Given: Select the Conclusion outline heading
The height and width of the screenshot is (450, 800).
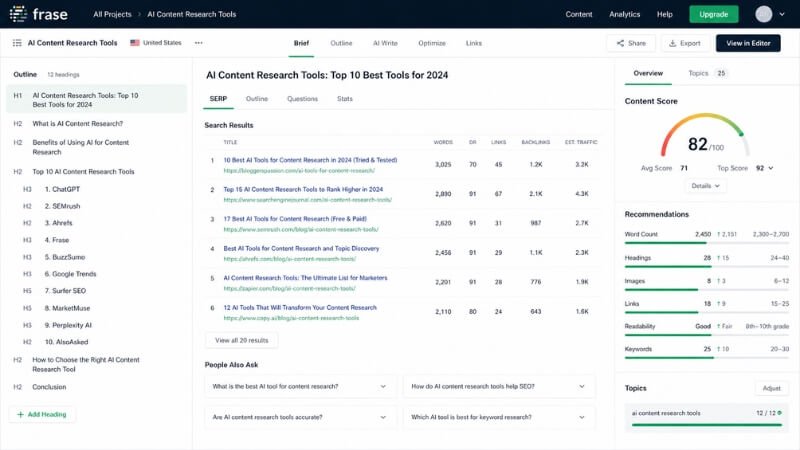Looking at the screenshot, I should point(49,387).
